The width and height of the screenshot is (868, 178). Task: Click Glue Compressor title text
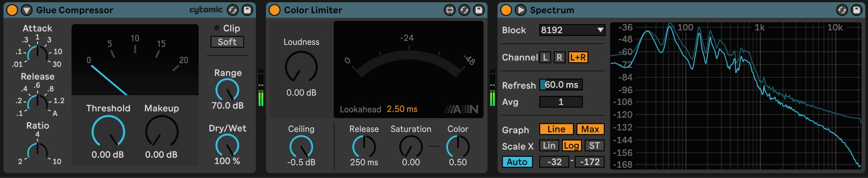[x=75, y=10]
